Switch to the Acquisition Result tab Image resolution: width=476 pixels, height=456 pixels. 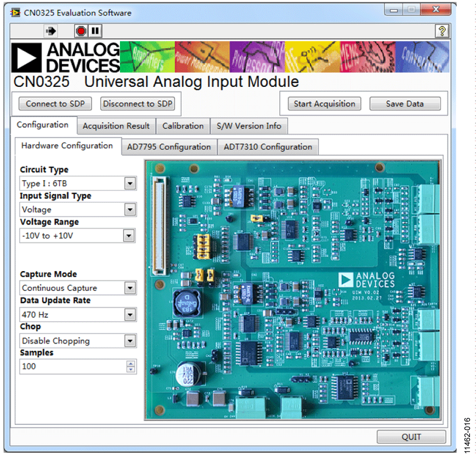116,126
